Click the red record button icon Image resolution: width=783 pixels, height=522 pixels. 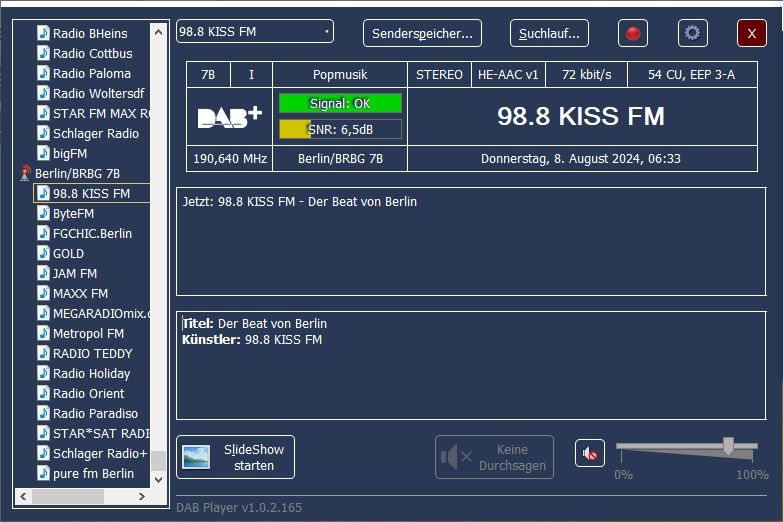tap(632, 33)
